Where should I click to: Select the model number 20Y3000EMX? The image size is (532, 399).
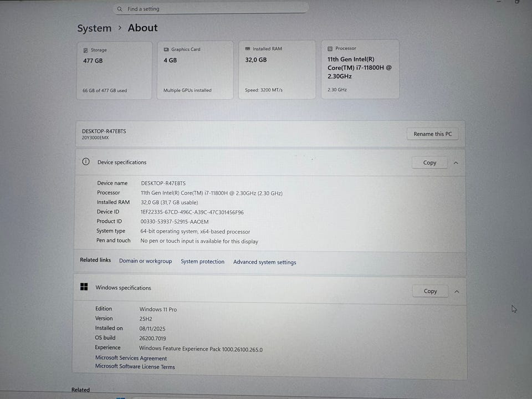(95, 138)
